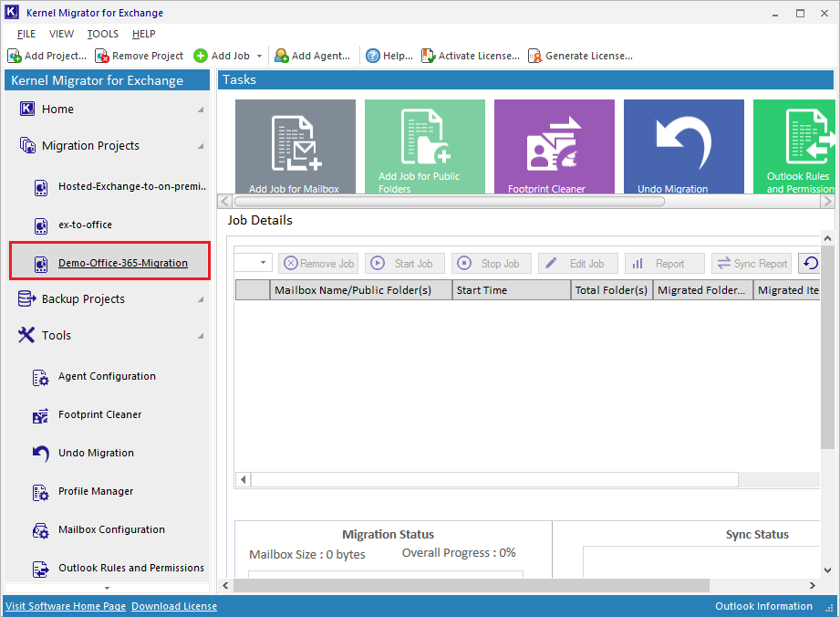Viewport: 840px width, 617px height.
Task: Click the Start Job button
Action: tap(405, 263)
